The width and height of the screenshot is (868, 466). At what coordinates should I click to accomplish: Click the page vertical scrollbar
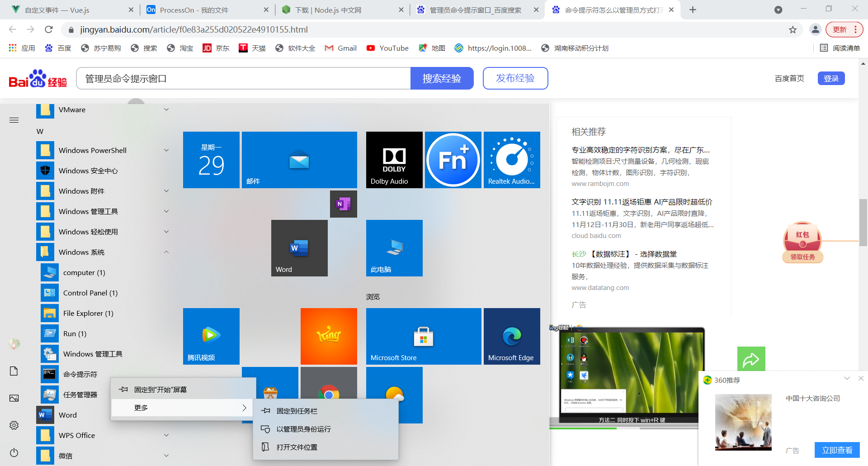(x=863, y=222)
